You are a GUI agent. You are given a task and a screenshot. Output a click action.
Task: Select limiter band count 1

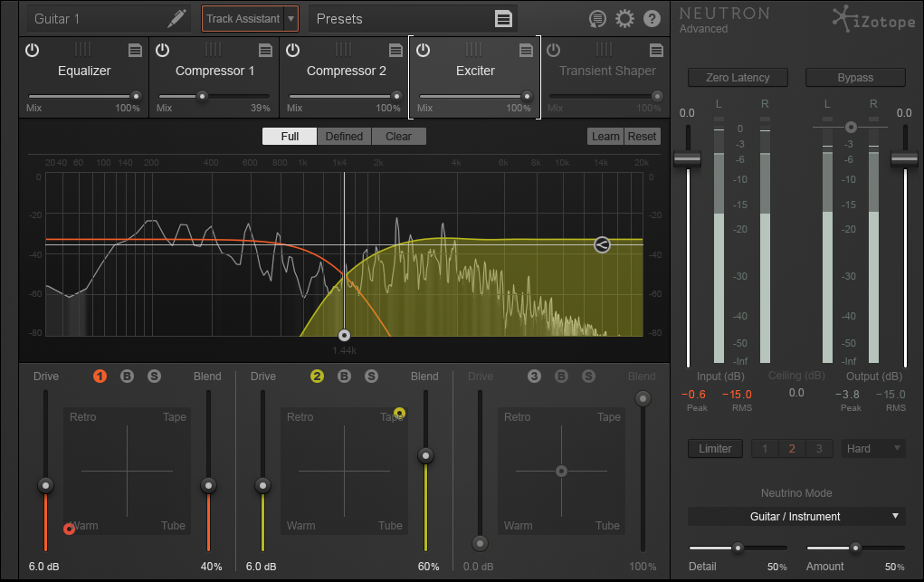click(765, 449)
